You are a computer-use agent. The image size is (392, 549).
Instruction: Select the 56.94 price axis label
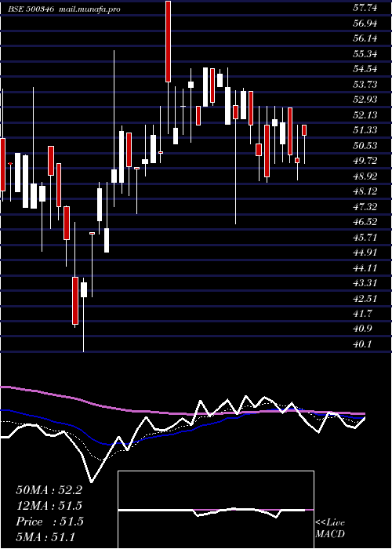coord(365,23)
